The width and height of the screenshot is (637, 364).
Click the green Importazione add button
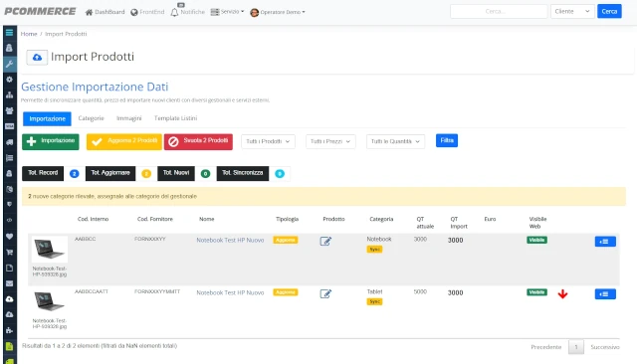[51, 141]
